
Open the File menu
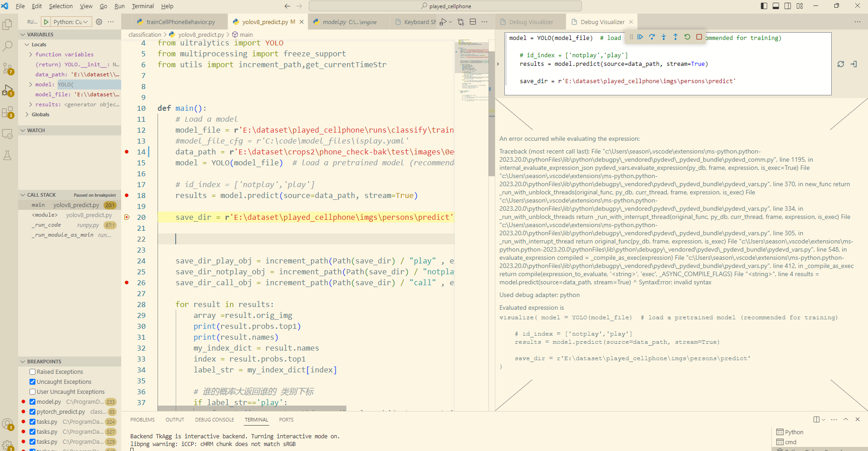(x=20, y=6)
